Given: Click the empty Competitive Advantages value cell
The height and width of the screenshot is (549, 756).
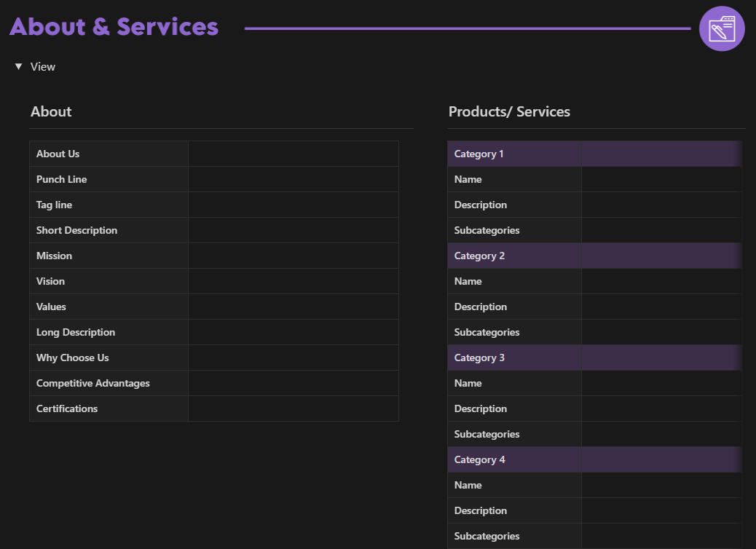Looking at the screenshot, I should (293, 383).
